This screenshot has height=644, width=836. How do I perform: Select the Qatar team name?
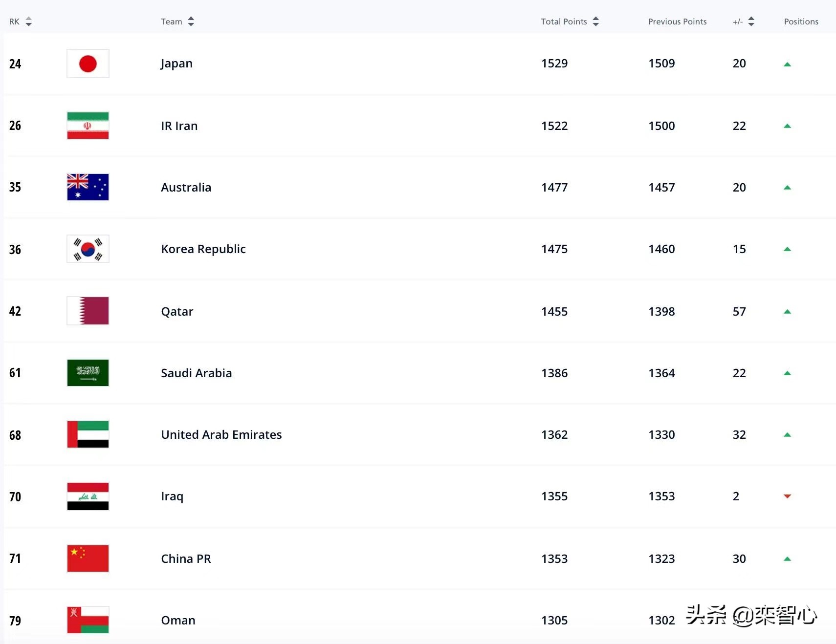pyautogui.click(x=177, y=311)
